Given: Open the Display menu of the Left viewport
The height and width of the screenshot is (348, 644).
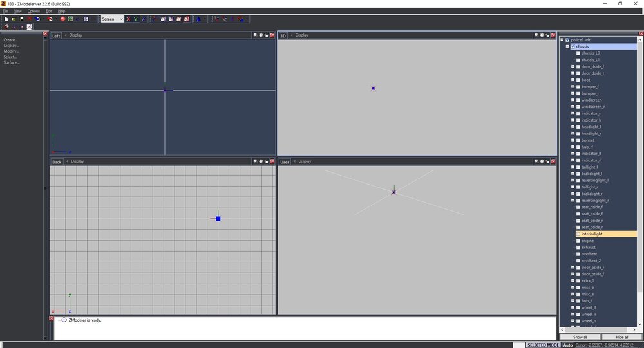Looking at the screenshot, I should point(75,35).
